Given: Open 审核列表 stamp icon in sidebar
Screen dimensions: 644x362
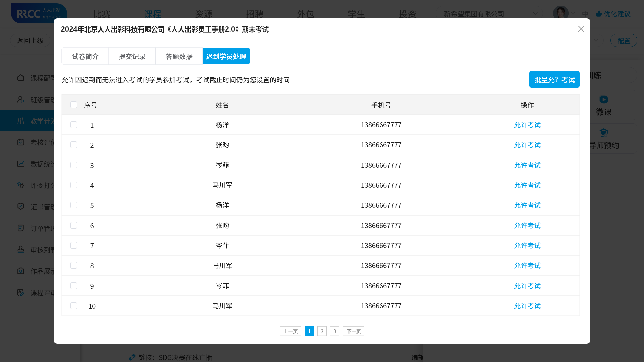Looking at the screenshot, I should click(x=21, y=249).
